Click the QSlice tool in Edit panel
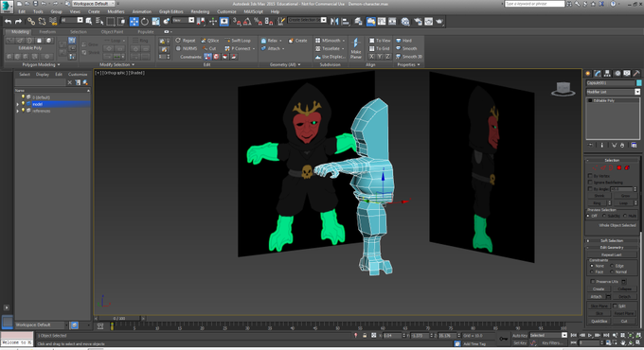The image size is (644, 350). click(210, 41)
